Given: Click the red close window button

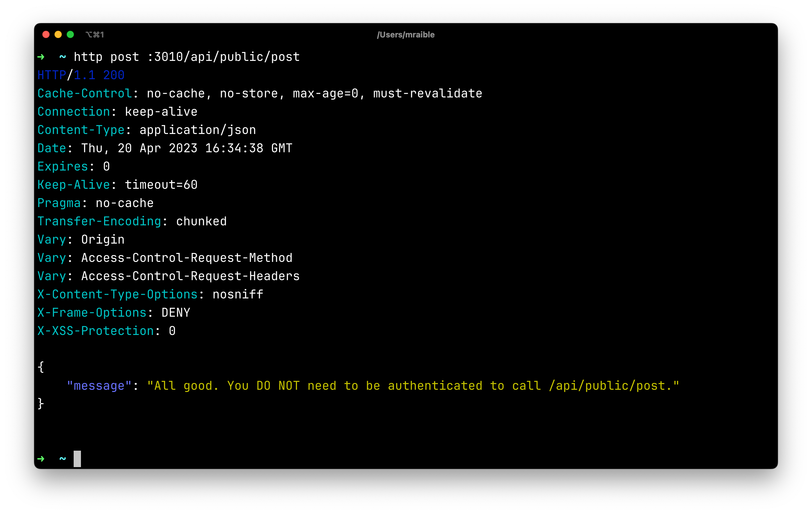Looking at the screenshot, I should coord(46,34).
